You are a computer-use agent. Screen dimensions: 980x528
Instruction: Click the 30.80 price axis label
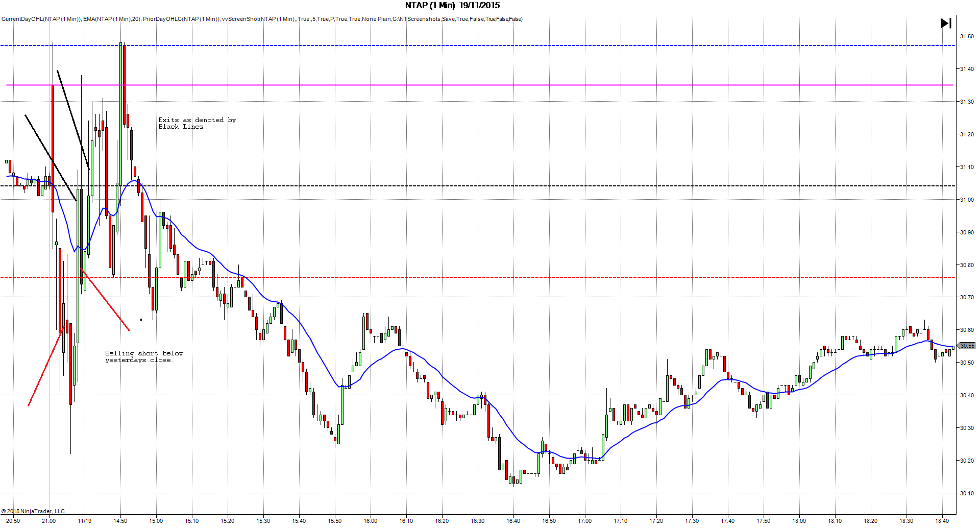[x=967, y=265]
